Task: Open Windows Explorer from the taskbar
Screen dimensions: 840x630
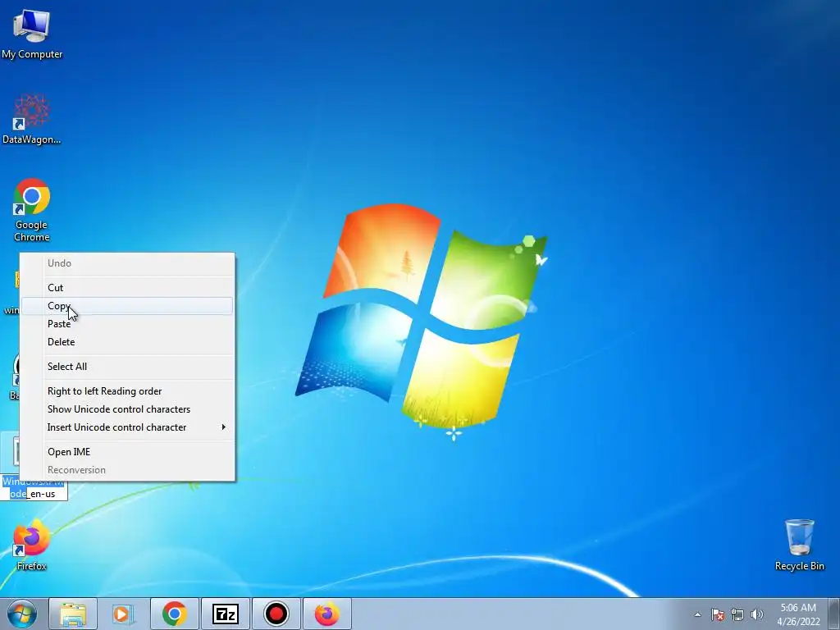Action: [73, 614]
